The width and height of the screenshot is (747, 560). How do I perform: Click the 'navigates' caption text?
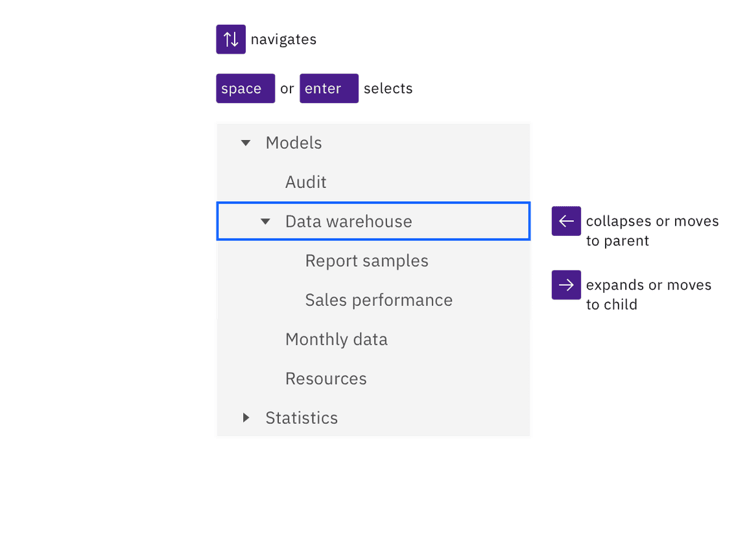tap(283, 40)
